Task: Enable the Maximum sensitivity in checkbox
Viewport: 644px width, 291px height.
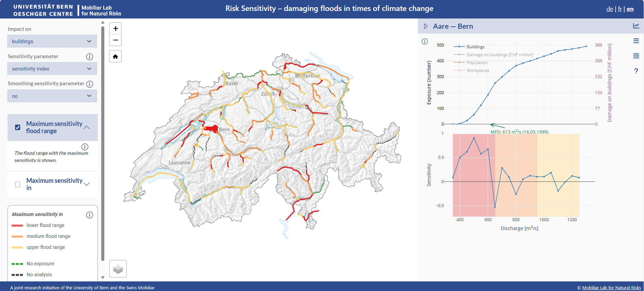Action: coord(18,184)
